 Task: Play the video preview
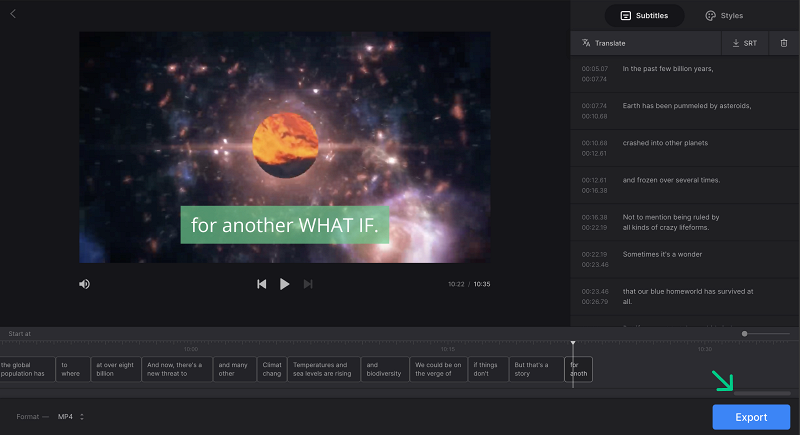(285, 284)
